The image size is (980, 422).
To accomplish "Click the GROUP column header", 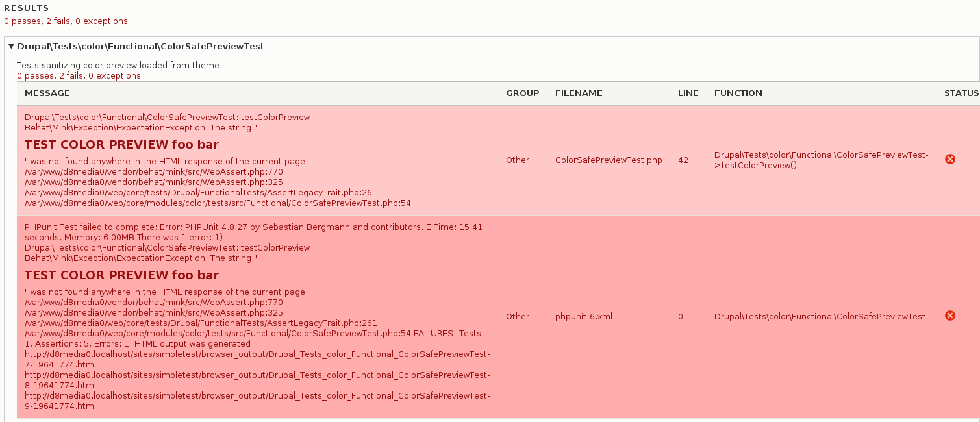I will click(522, 93).
